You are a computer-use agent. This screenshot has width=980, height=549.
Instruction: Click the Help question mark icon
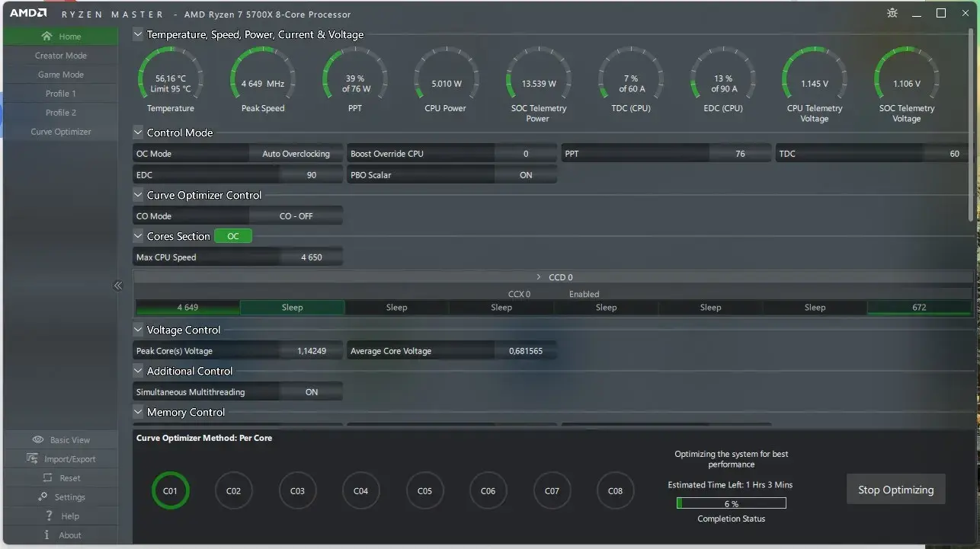47,516
